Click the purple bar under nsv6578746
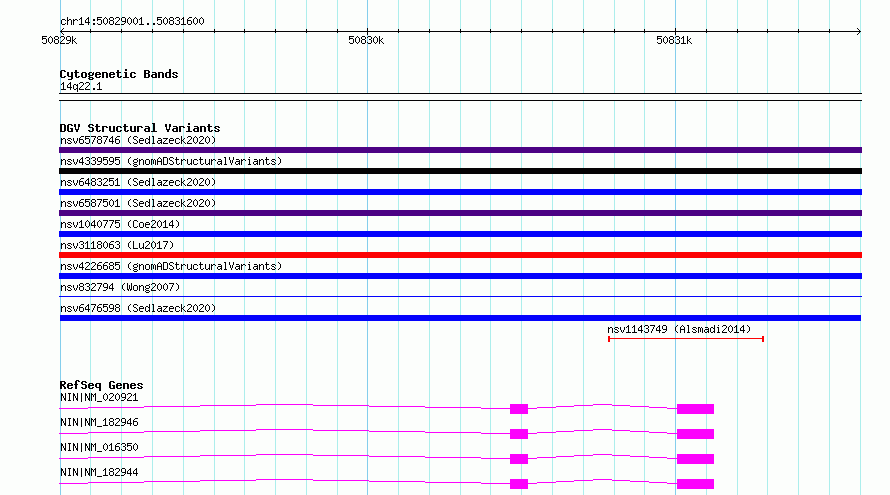This screenshot has height=495, width=890. pyautogui.click(x=460, y=150)
